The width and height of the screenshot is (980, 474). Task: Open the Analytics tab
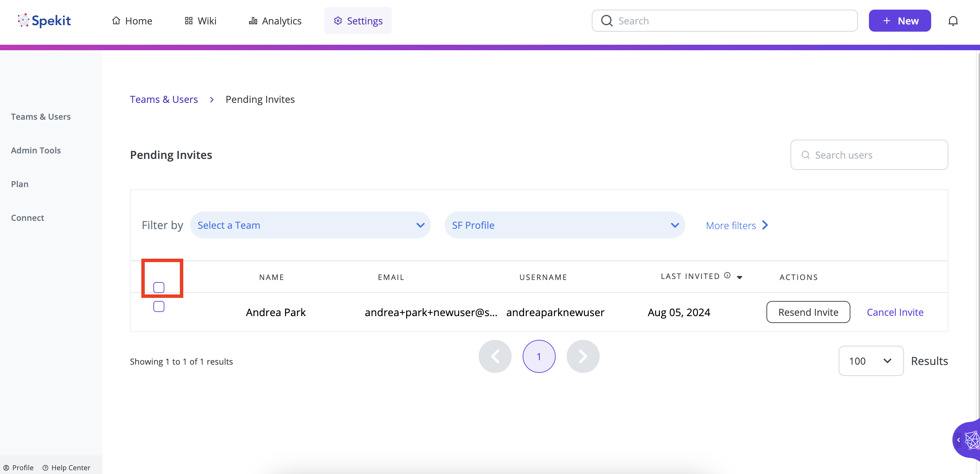tap(275, 21)
